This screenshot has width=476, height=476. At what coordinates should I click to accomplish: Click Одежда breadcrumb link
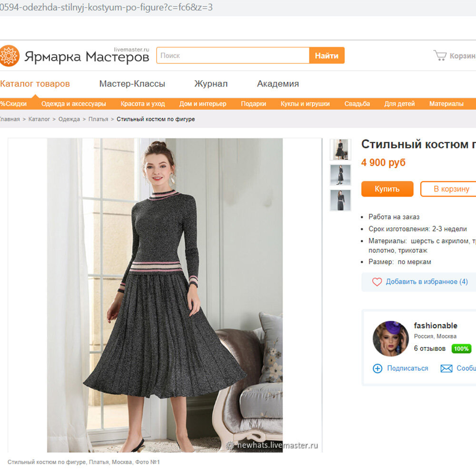pos(69,119)
